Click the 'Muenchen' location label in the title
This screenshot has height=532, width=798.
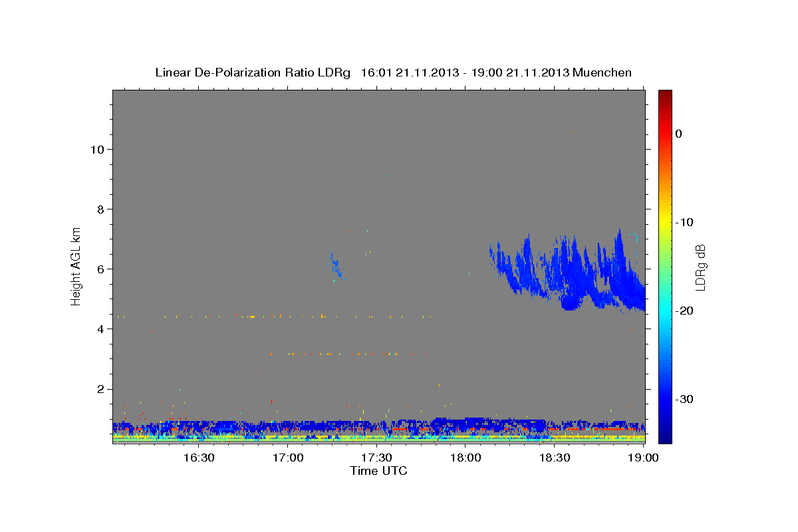coord(602,72)
